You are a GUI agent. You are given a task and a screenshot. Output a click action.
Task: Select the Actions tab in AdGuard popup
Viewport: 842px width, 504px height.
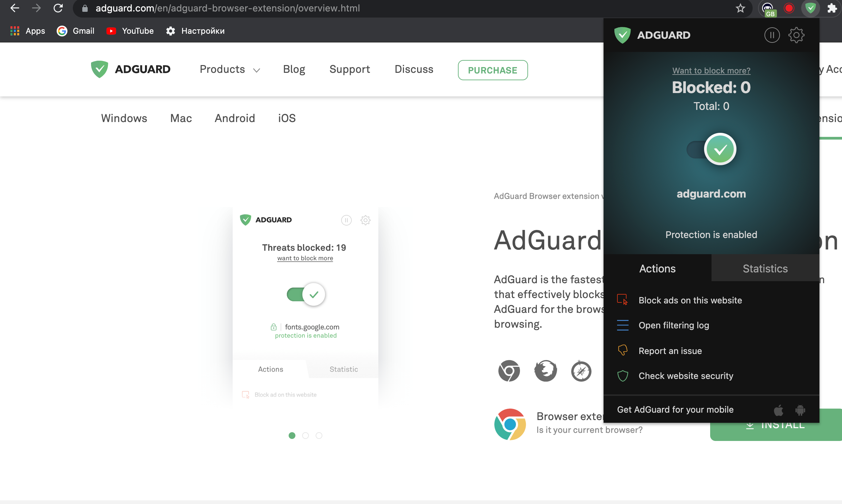tap(657, 268)
